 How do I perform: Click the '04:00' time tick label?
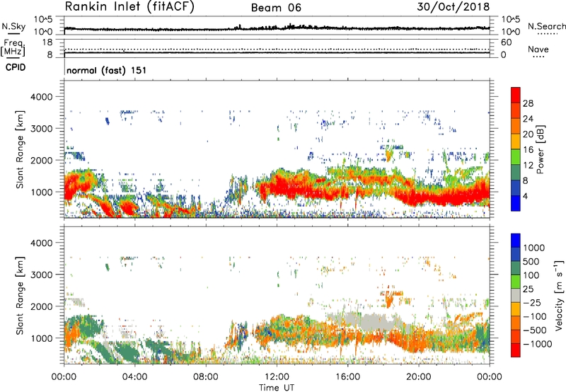click(x=134, y=377)
